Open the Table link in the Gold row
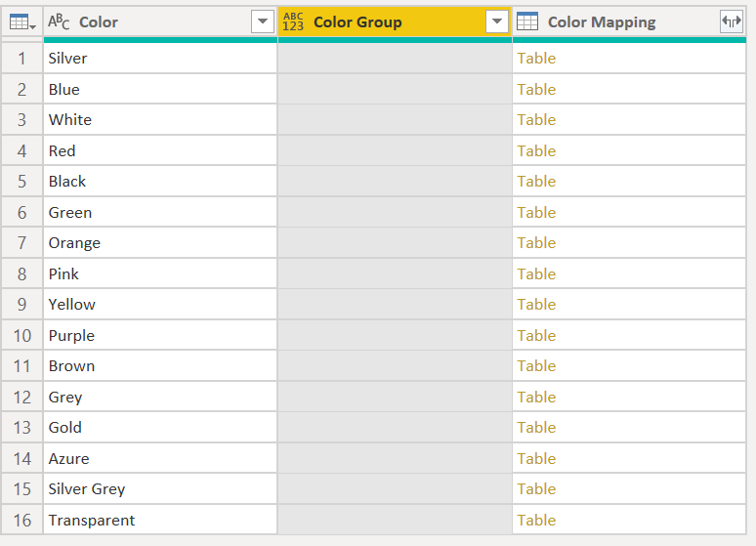Screen dimensions: 756x546 (x=536, y=428)
